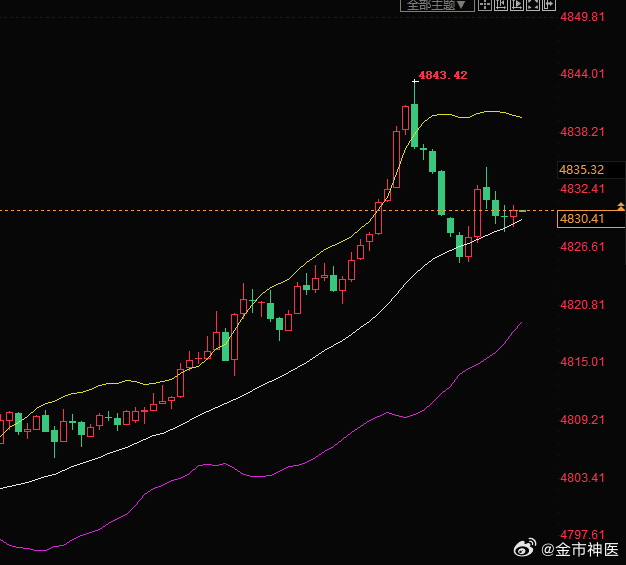Image resolution: width=626 pixels, height=565 pixels.
Task: Click the 4803.41 axis value
Action: pyautogui.click(x=582, y=478)
